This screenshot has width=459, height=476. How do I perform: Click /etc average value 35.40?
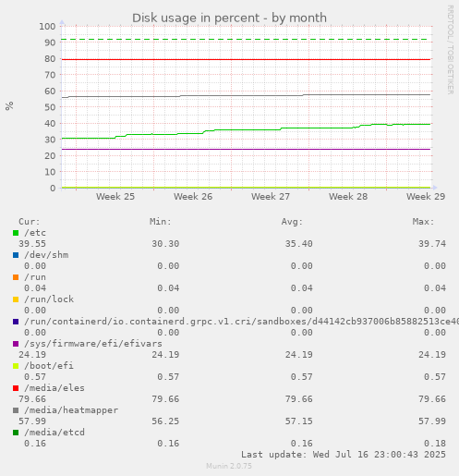[299, 244]
